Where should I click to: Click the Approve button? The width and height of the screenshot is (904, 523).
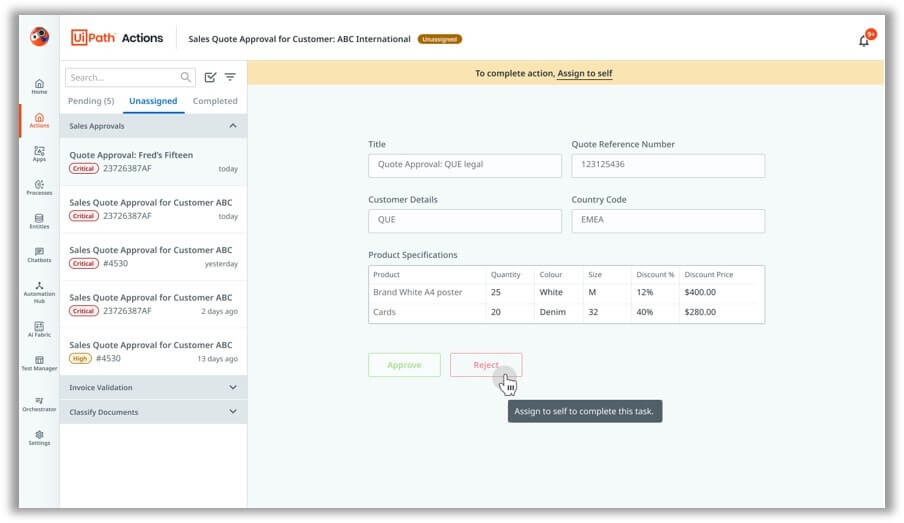(404, 365)
